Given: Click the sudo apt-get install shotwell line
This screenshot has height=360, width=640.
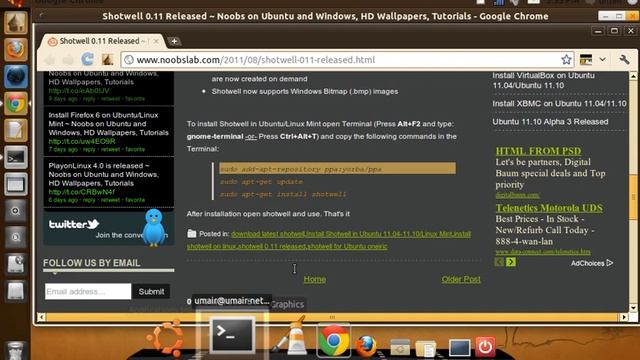Looking at the screenshot, I should point(283,194).
